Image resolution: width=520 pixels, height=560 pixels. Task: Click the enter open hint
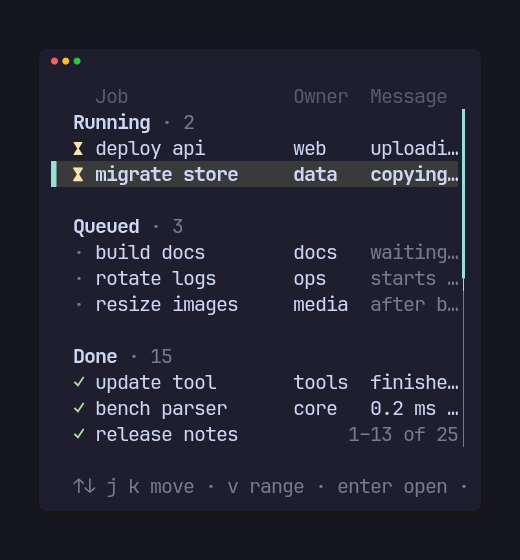pyautogui.click(x=392, y=487)
